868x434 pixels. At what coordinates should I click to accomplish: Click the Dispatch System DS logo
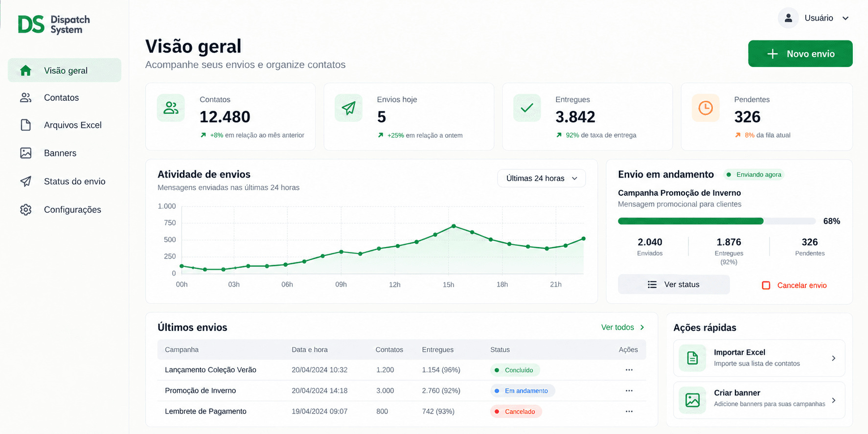click(54, 24)
